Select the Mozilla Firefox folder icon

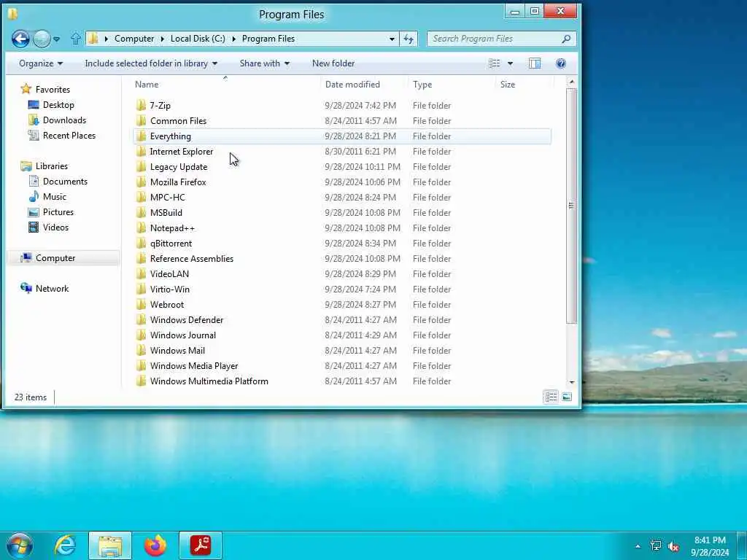141,182
